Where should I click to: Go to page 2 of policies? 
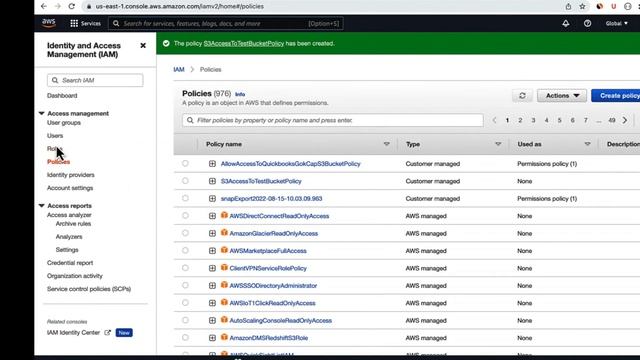520,120
